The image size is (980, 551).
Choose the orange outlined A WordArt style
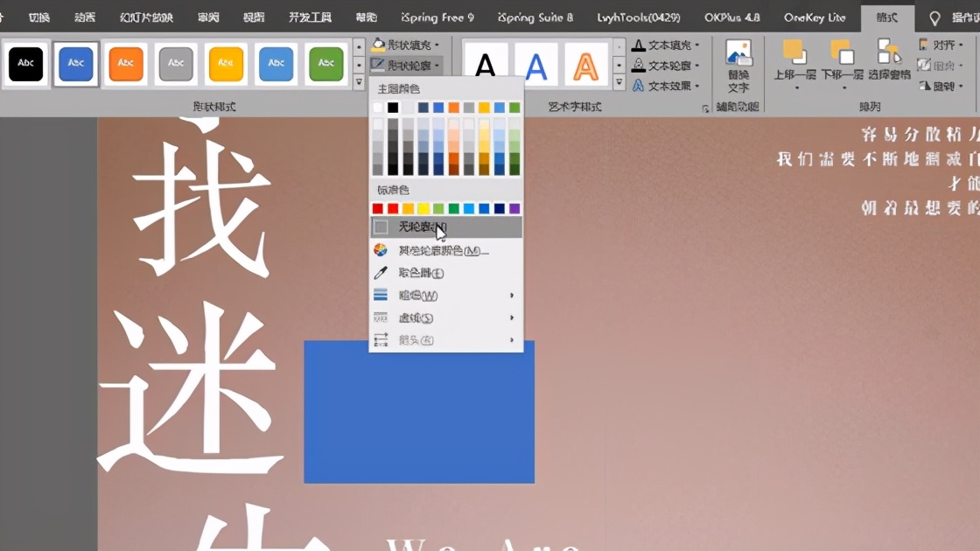coord(585,65)
